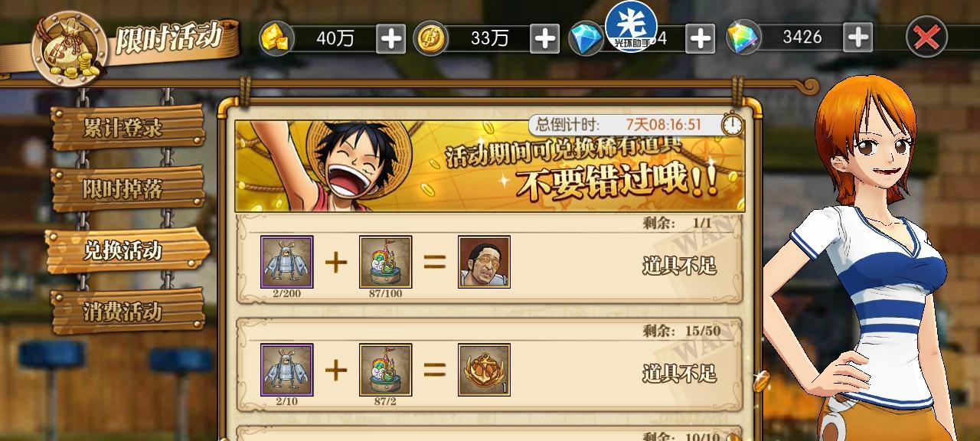Tap 道具不足 button in second exchange row

[679, 373]
